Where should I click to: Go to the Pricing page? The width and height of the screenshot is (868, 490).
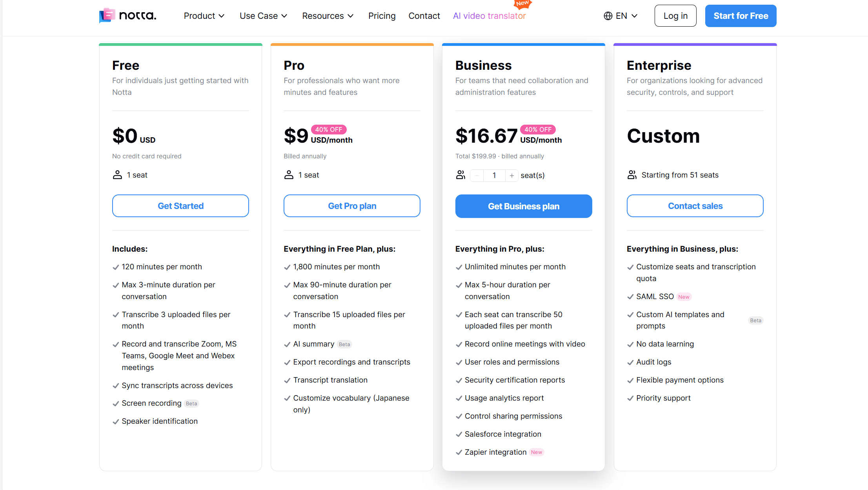point(382,16)
